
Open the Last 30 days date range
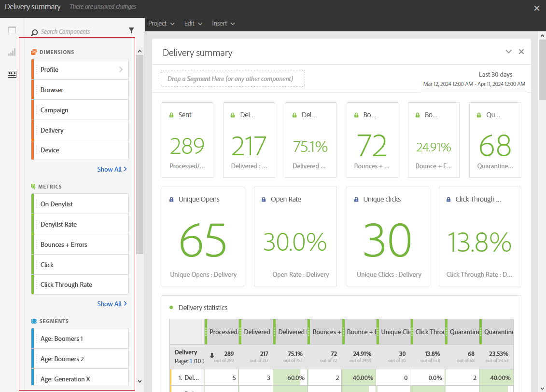[495, 75]
